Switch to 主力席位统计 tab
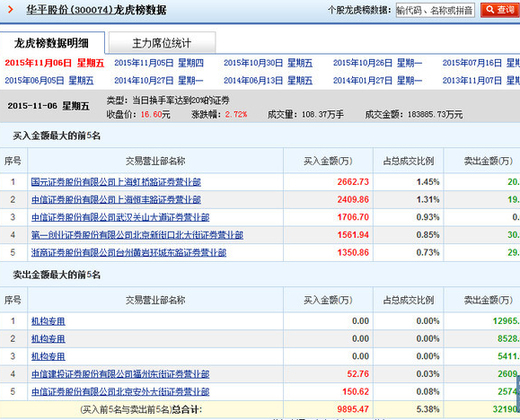Image resolution: width=520 pixels, height=420 pixels. (x=162, y=43)
